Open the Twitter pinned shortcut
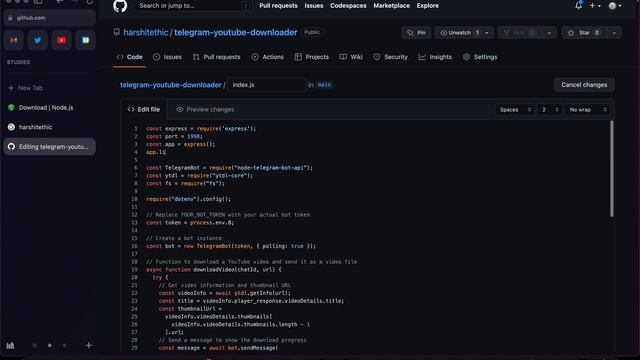The height and width of the screenshot is (360, 640). pos(38,40)
